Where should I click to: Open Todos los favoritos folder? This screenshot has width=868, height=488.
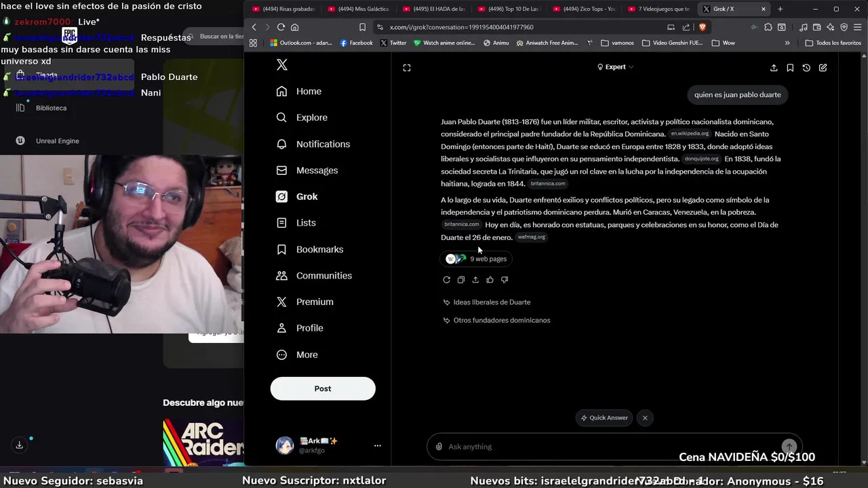(x=833, y=43)
